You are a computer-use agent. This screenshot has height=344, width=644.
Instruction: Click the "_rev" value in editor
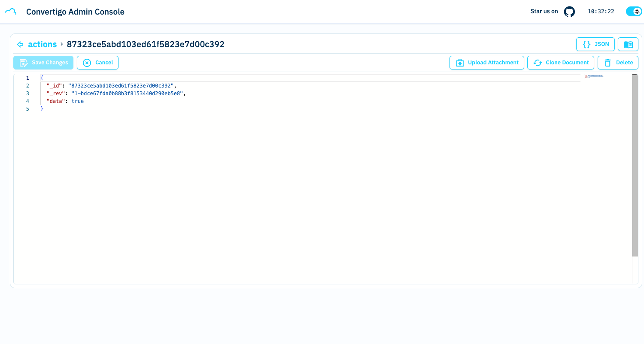pyautogui.click(x=127, y=94)
